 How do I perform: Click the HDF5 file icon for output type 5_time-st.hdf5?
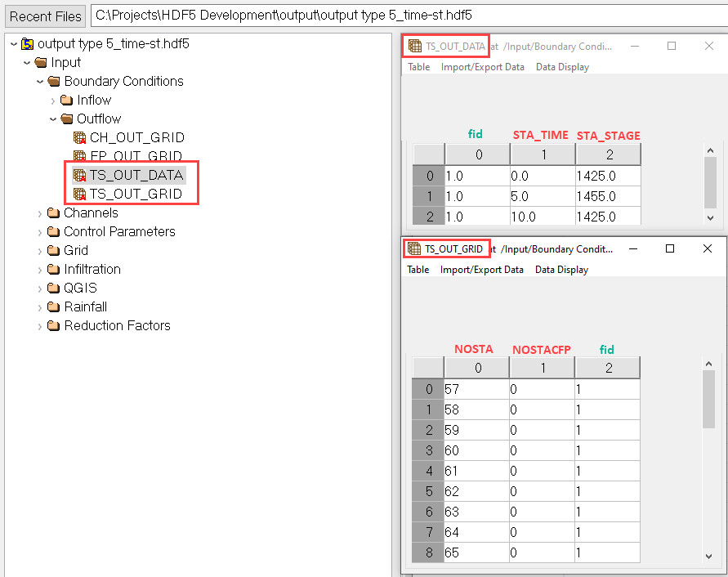pyautogui.click(x=27, y=43)
